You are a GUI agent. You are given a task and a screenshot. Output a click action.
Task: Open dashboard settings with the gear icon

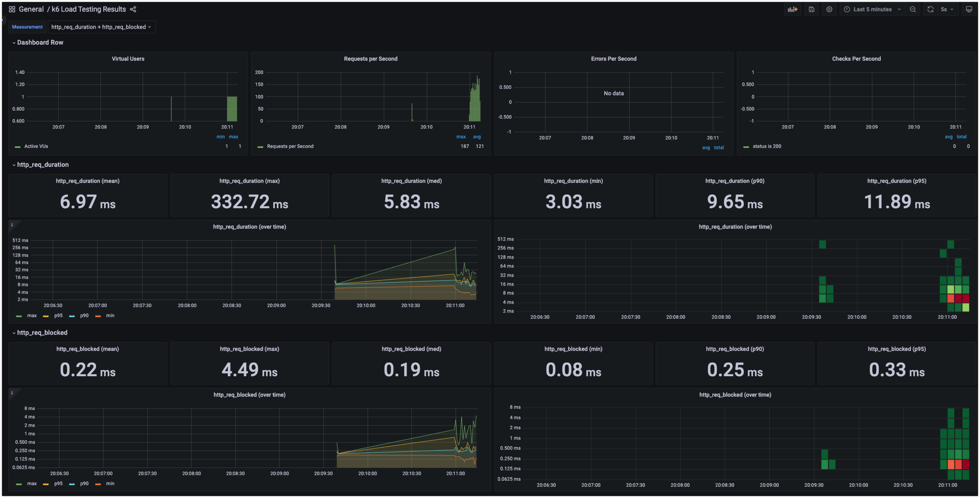(x=829, y=9)
